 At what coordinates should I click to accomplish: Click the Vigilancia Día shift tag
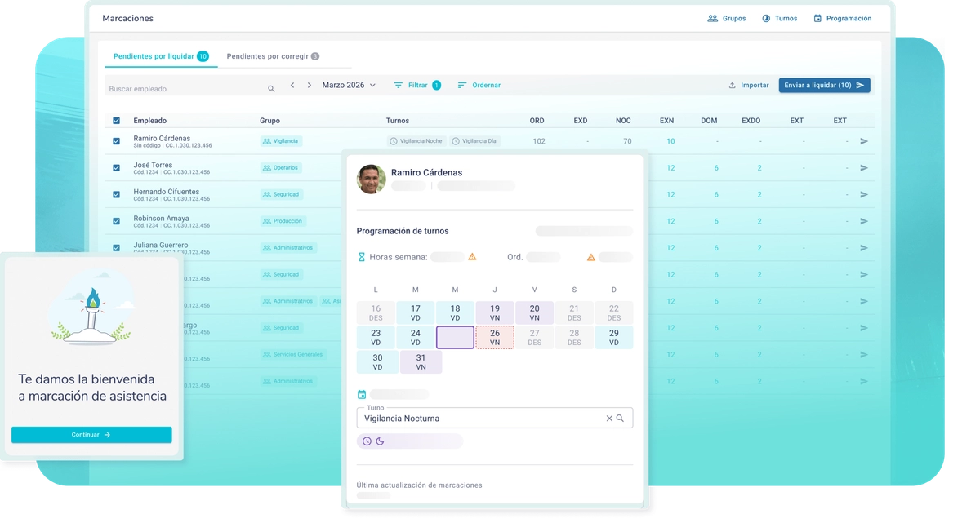(474, 141)
